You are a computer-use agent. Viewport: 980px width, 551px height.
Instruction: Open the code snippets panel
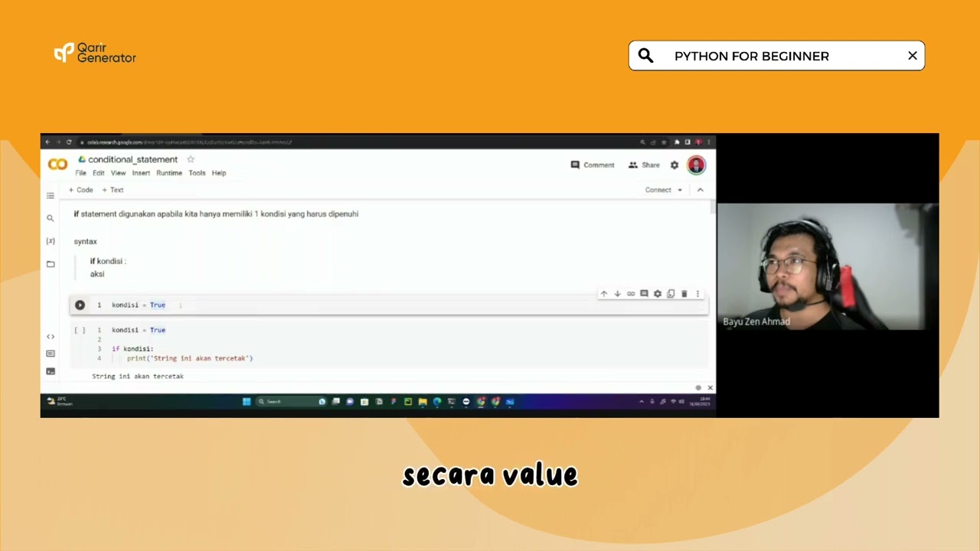click(x=51, y=337)
